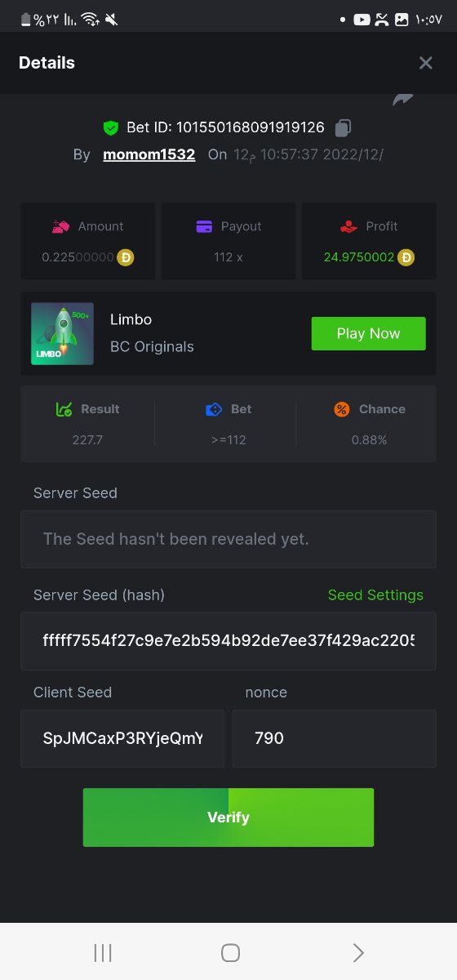Open the Limbo game thumbnail
Image resolution: width=457 pixels, height=980 pixels.
coord(62,333)
